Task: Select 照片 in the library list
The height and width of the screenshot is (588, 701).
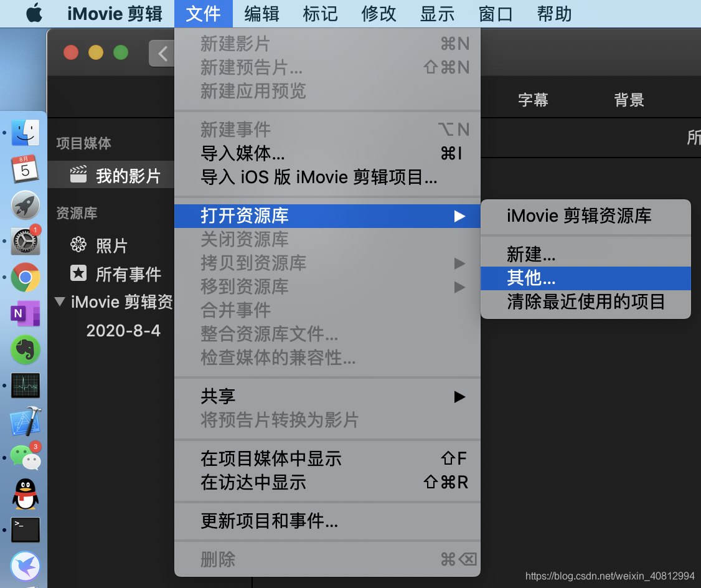Action: (x=111, y=245)
